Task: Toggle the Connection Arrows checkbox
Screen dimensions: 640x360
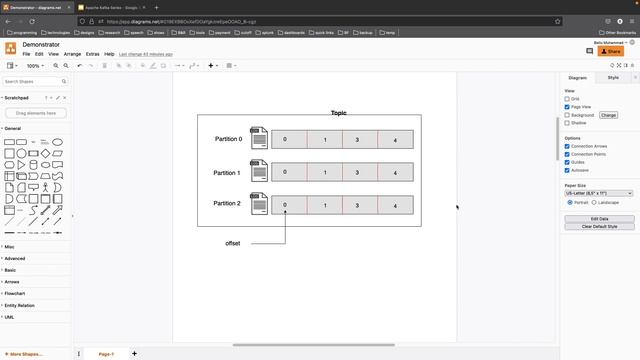Action: [567, 146]
